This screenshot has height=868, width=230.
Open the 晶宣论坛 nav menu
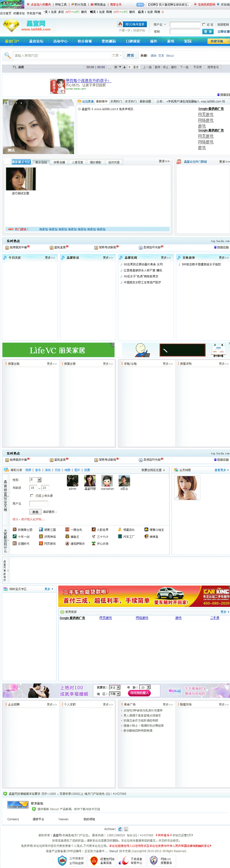pos(36,41)
